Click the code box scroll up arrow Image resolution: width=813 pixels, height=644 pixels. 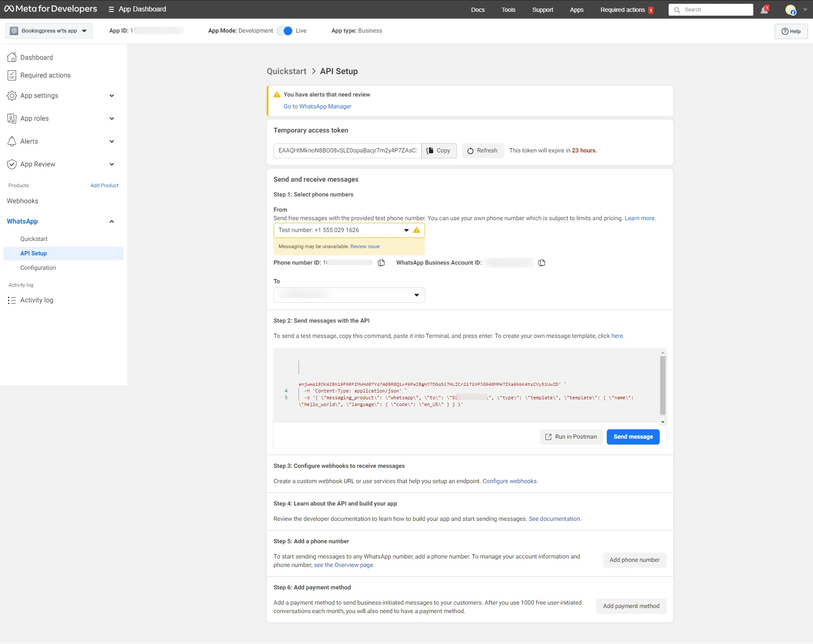click(663, 353)
